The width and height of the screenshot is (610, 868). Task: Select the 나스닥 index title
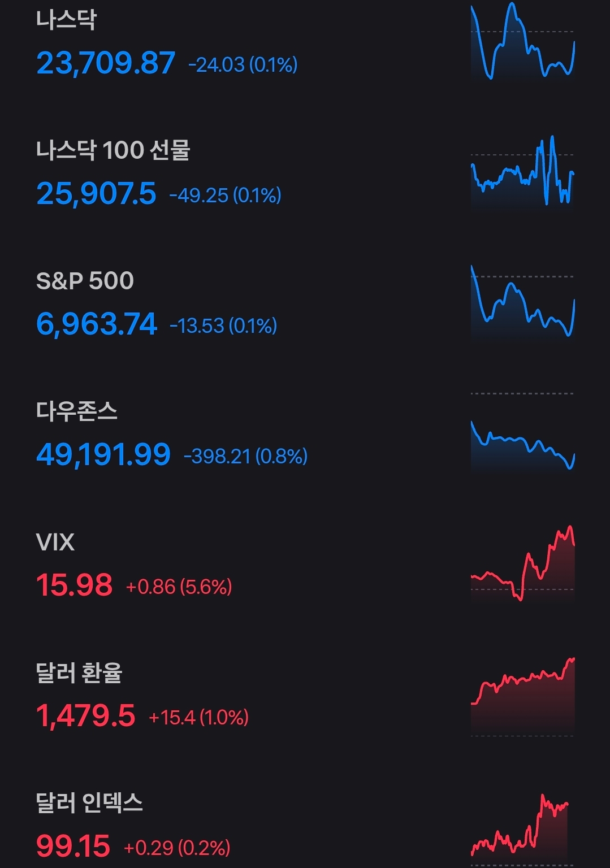(67, 19)
